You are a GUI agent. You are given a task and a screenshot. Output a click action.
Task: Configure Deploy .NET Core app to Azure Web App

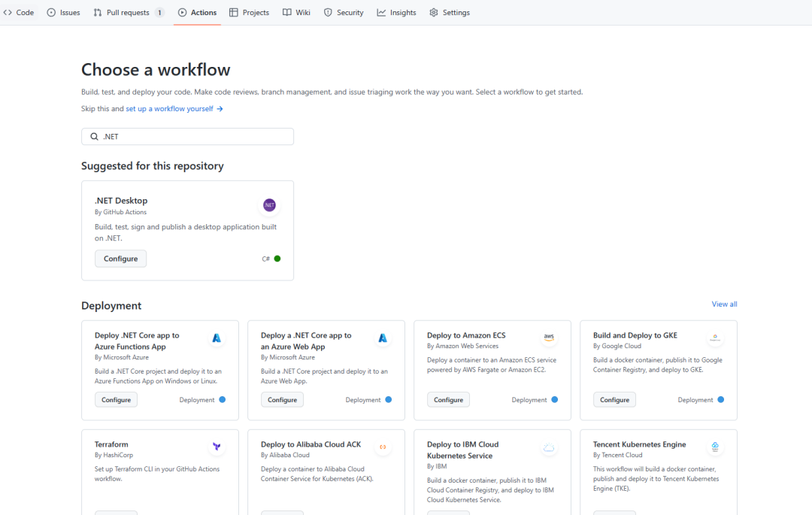[x=282, y=399]
